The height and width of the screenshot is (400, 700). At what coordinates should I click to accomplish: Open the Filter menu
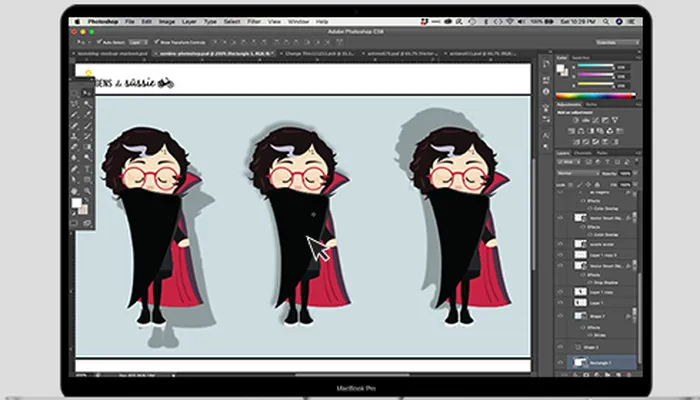[254, 21]
